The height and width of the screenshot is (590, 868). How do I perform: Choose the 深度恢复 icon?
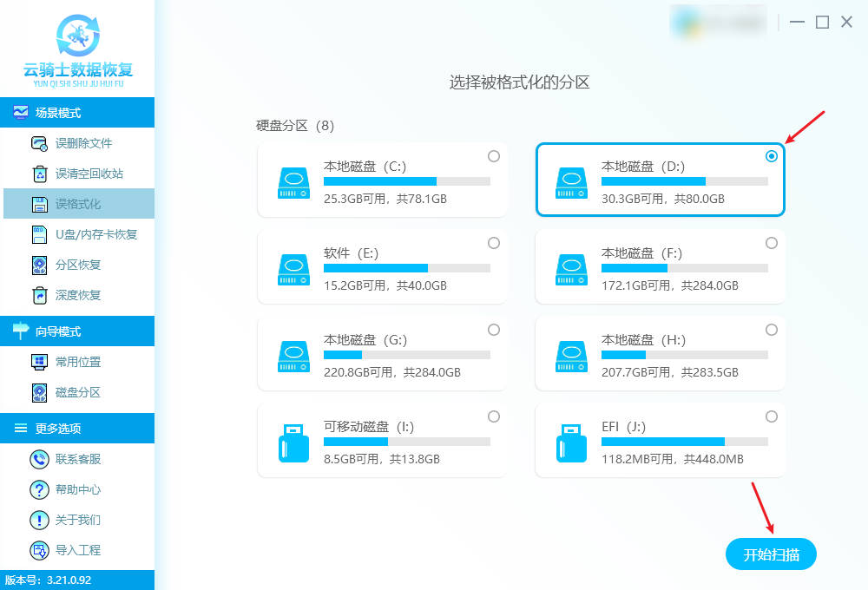coord(39,295)
